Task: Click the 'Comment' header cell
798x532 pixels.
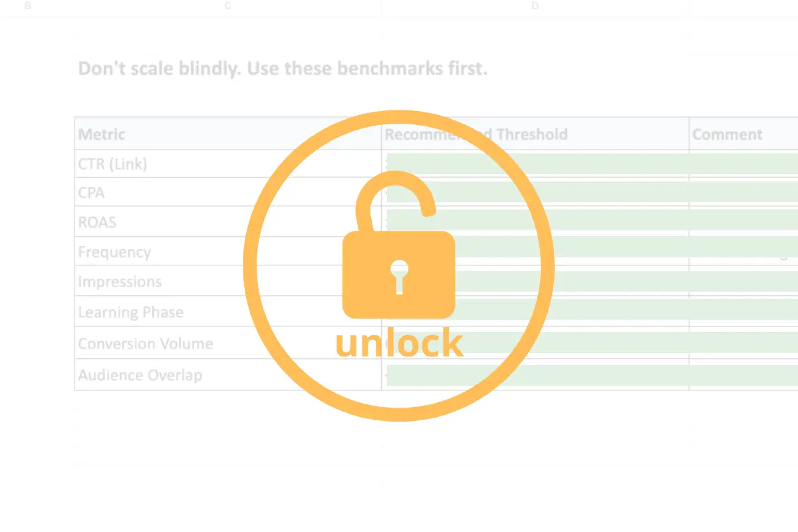Action: [743, 134]
